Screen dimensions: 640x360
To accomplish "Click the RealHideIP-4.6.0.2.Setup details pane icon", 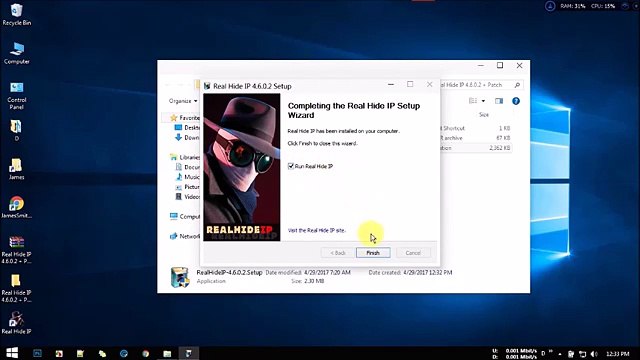I will [180, 277].
